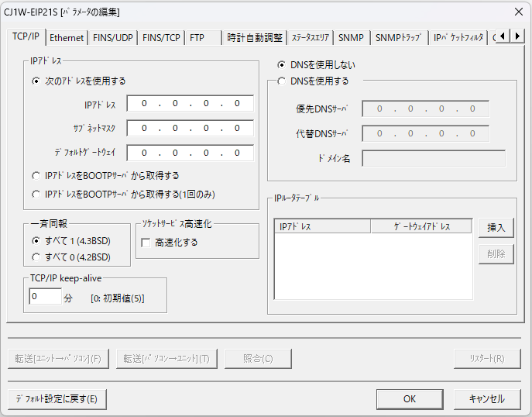Image resolution: width=532 pixels, height=417 pixels.
Task: Click the キャンセル button
Action: (487, 399)
